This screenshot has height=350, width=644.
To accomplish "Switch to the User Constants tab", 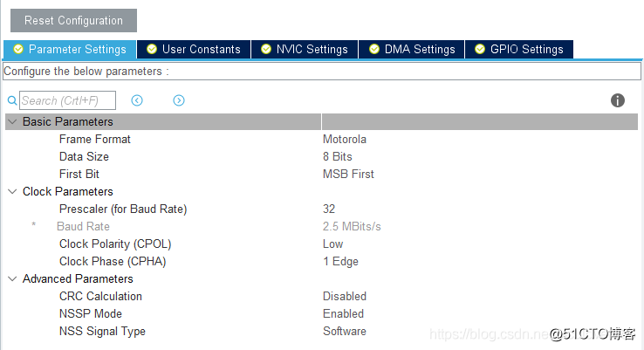I will pyautogui.click(x=201, y=50).
